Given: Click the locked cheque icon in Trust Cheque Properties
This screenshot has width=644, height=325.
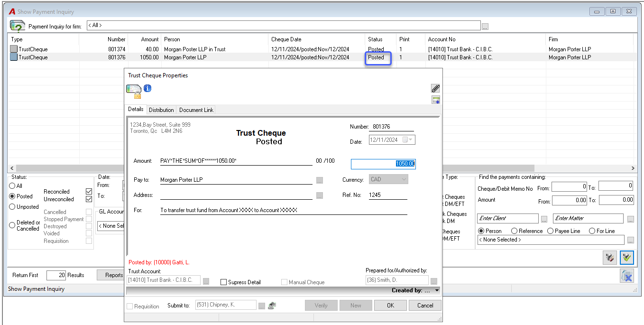Looking at the screenshot, I should tap(134, 91).
